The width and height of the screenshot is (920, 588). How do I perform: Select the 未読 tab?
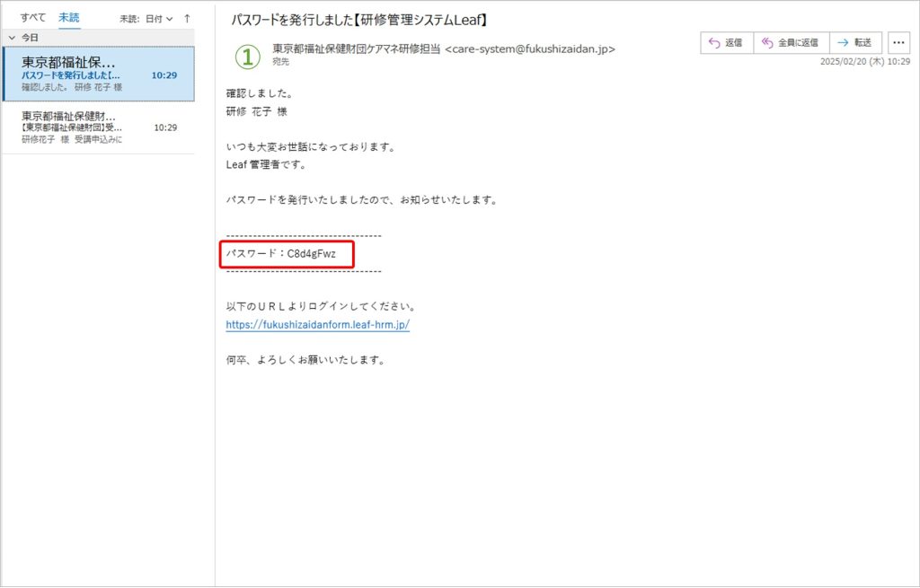[68, 18]
